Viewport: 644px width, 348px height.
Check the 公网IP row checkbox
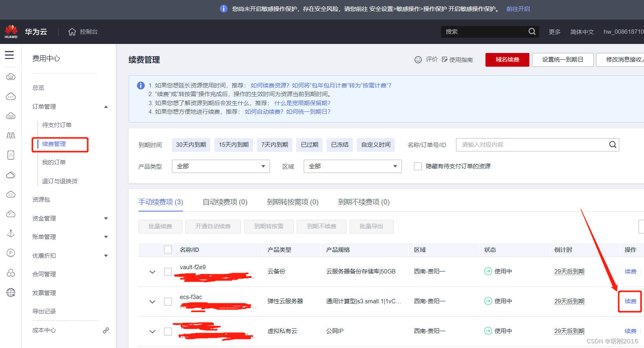(168, 332)
